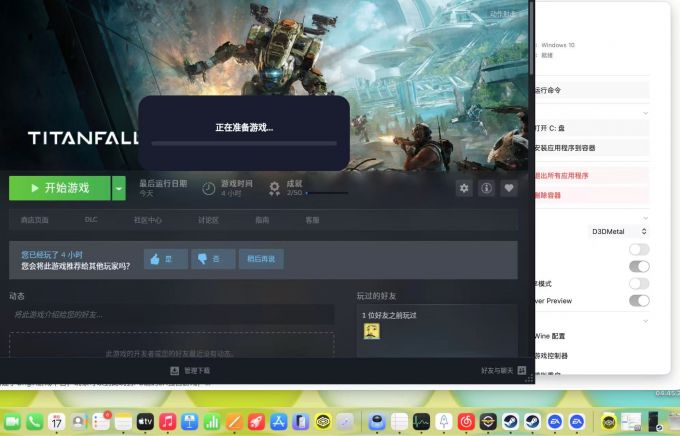Launch Apple TV from the dock
The width and height of the screenshot is (680, 436).
[x=145, y=422]
